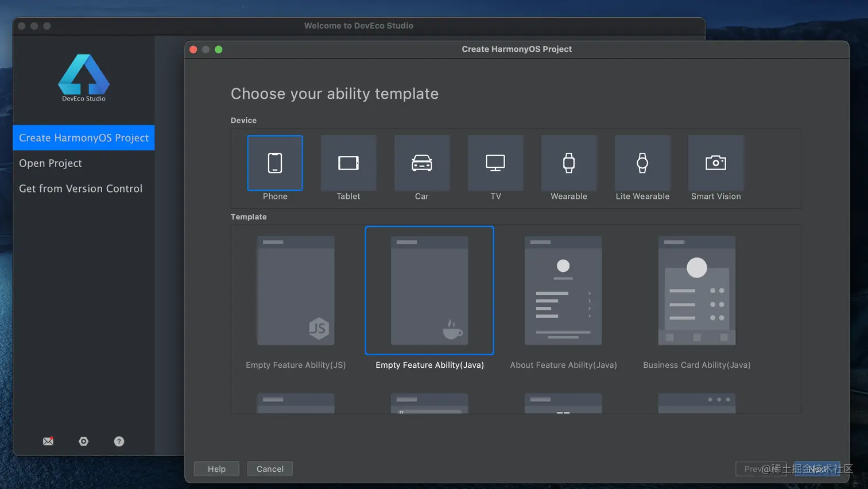The height and width of the screenshot is (489, 868).
Task: Click the help question mark icon
Action: 119,441
